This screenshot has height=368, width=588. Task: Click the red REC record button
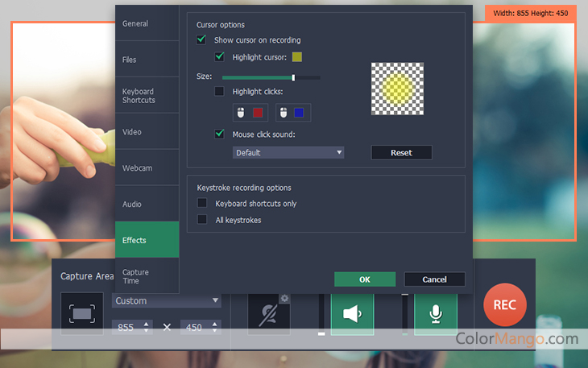504,305
